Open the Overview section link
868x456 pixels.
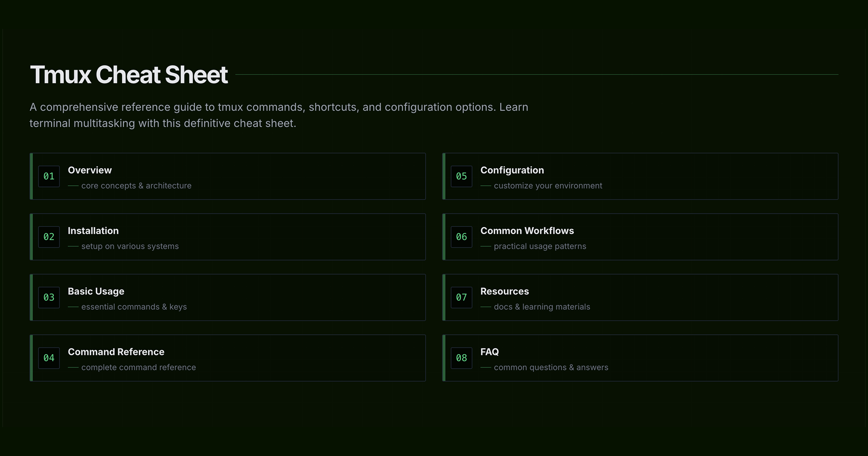[x=90, y=170]
